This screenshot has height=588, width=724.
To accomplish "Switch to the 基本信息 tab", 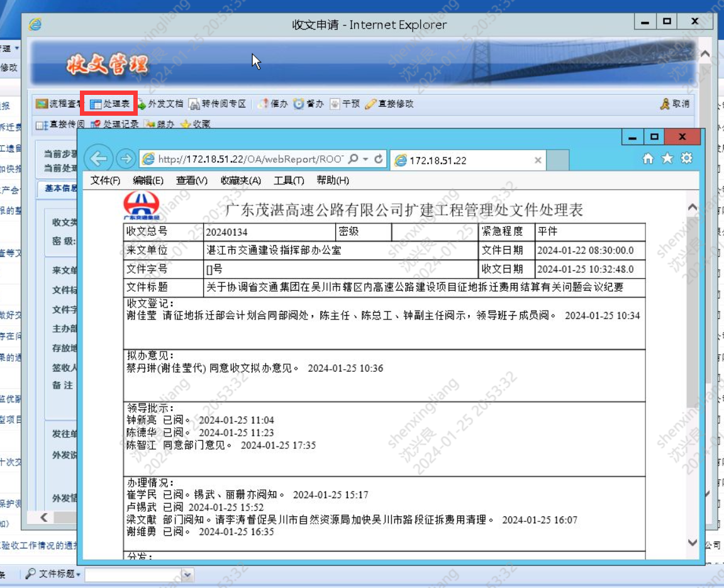I will pyautogui.click(x=58, y=188).
